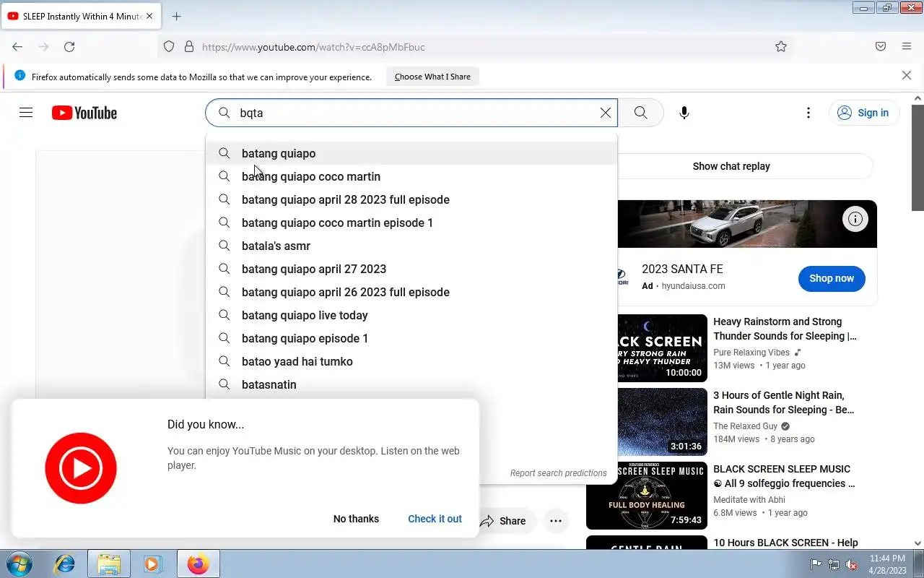Click the Action Center flag tray icon
The image size is (924, 578).
coord(816,564)
